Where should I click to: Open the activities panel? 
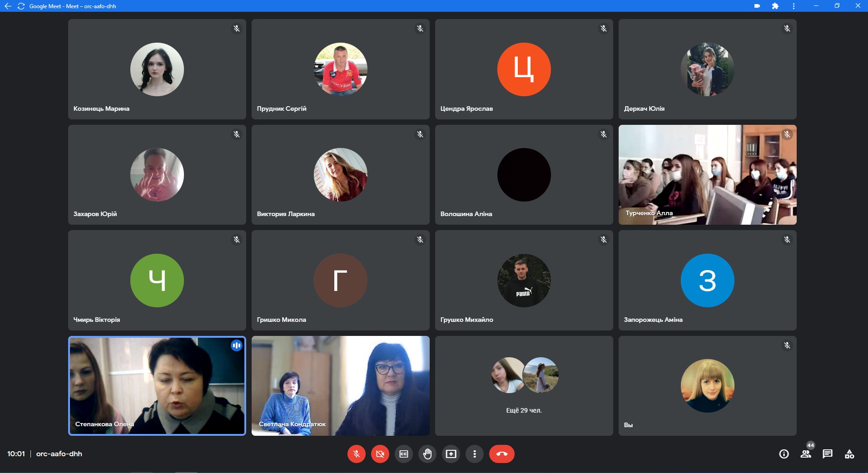pos(849,454)
